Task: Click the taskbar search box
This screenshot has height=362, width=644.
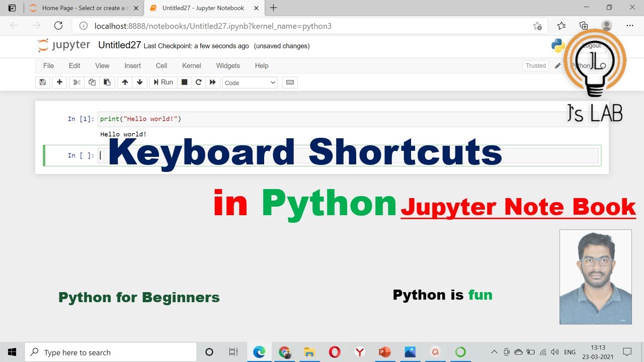Action: pyautogui.click(x=111, y=352)
